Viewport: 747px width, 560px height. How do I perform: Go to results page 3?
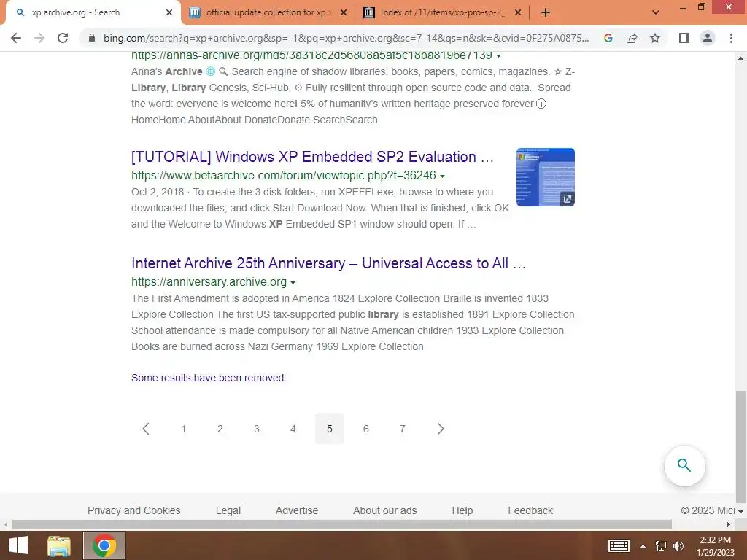click(x=256, y=429)
